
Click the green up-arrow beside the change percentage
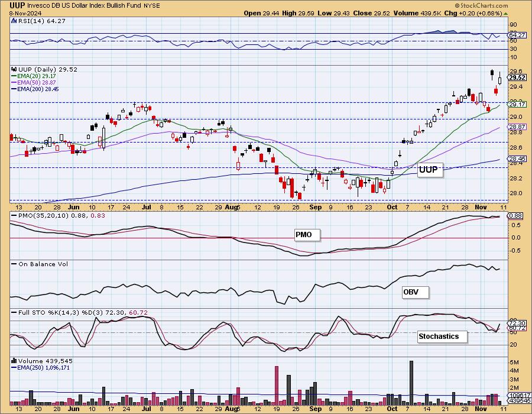coord(505,14)
